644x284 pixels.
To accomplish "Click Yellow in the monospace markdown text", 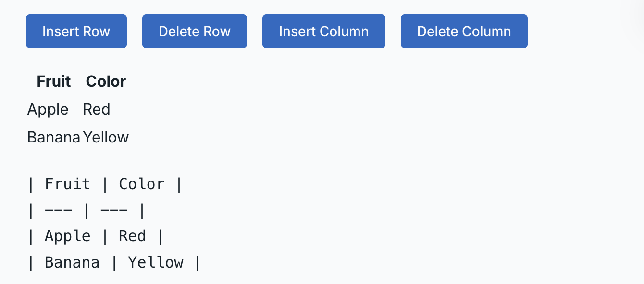I will (156, 263).
